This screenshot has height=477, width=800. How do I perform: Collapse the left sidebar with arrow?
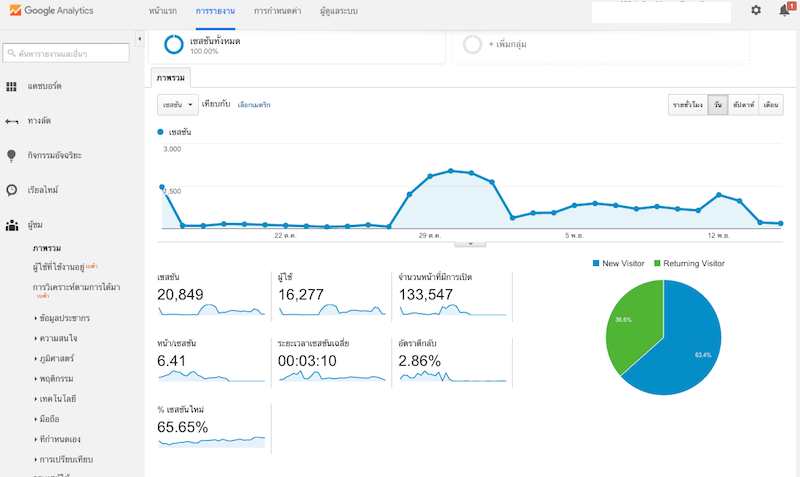[139, 39]
